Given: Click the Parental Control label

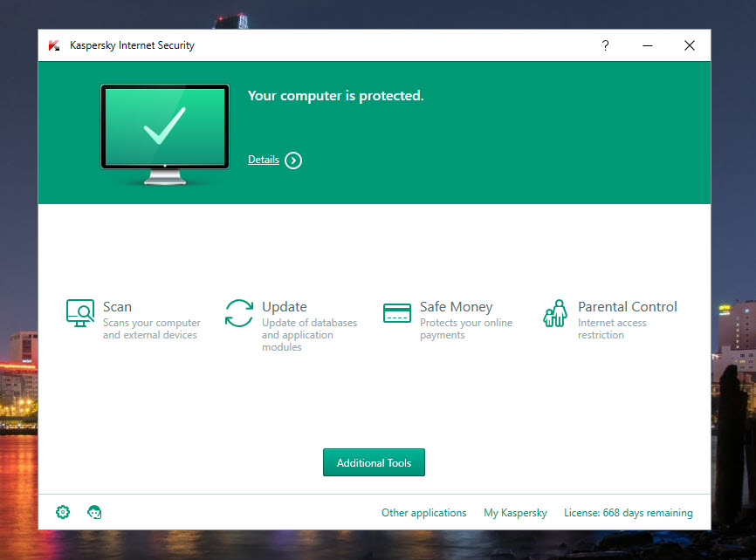Looking at the screenshot, I should tap(627, 306).
